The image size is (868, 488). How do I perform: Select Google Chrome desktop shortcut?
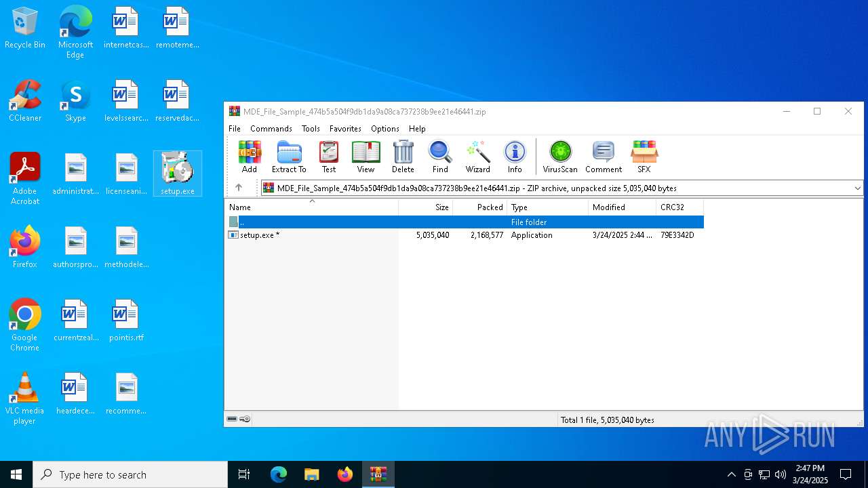[x=25, y=325]
